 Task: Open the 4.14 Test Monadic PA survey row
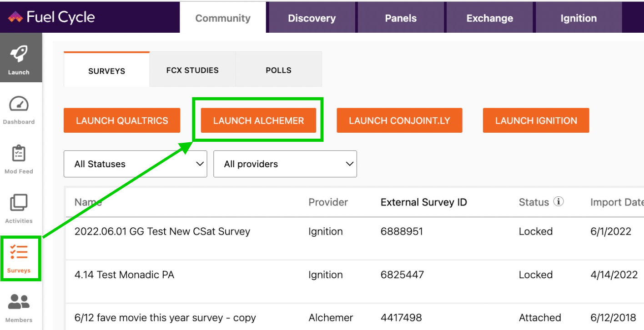click(x=124, y=275)
